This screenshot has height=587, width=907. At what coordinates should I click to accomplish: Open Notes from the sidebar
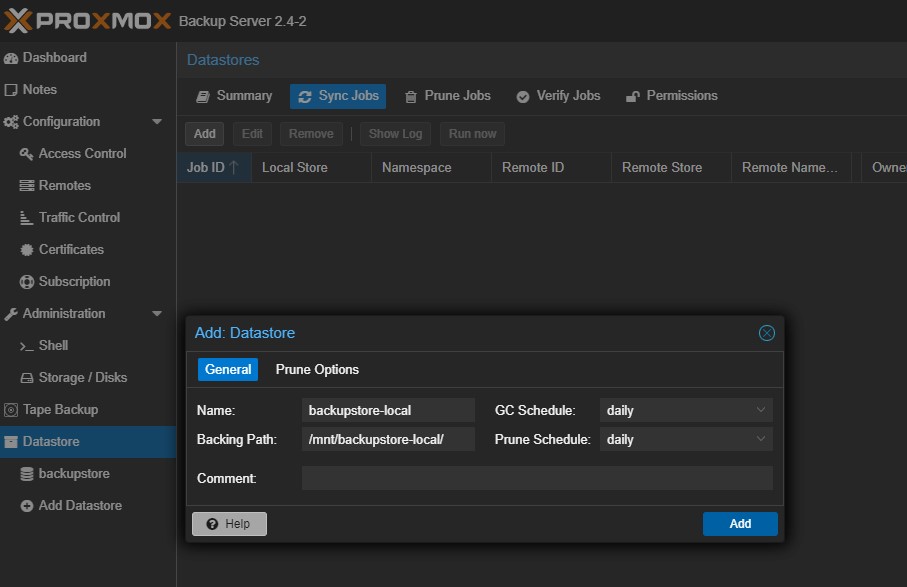40,90
